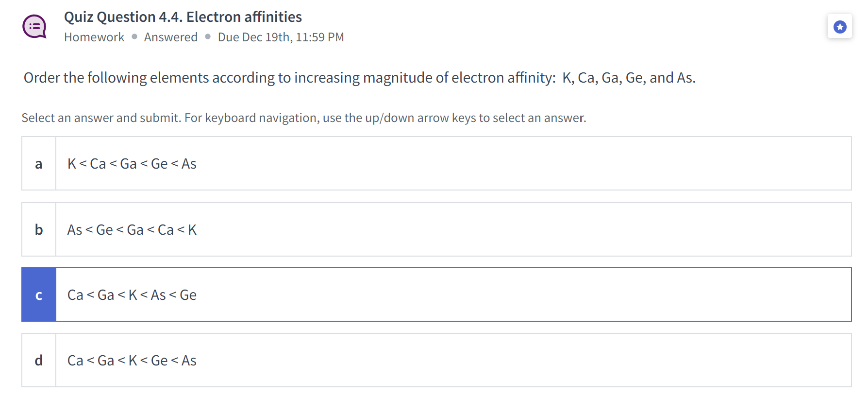Click the question prompt about electron affinity

tap(359, 77)
